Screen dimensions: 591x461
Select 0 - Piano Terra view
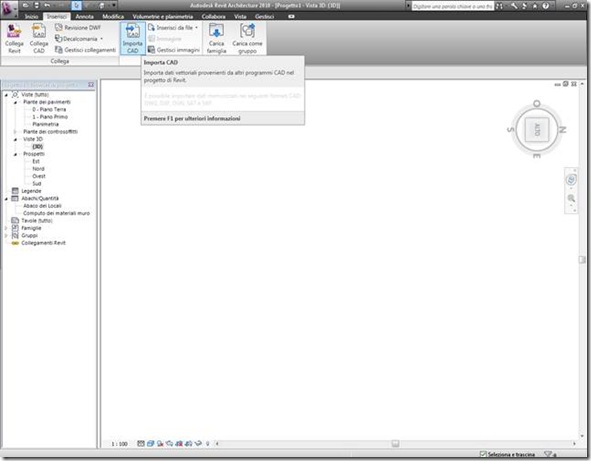coord(49,109)
